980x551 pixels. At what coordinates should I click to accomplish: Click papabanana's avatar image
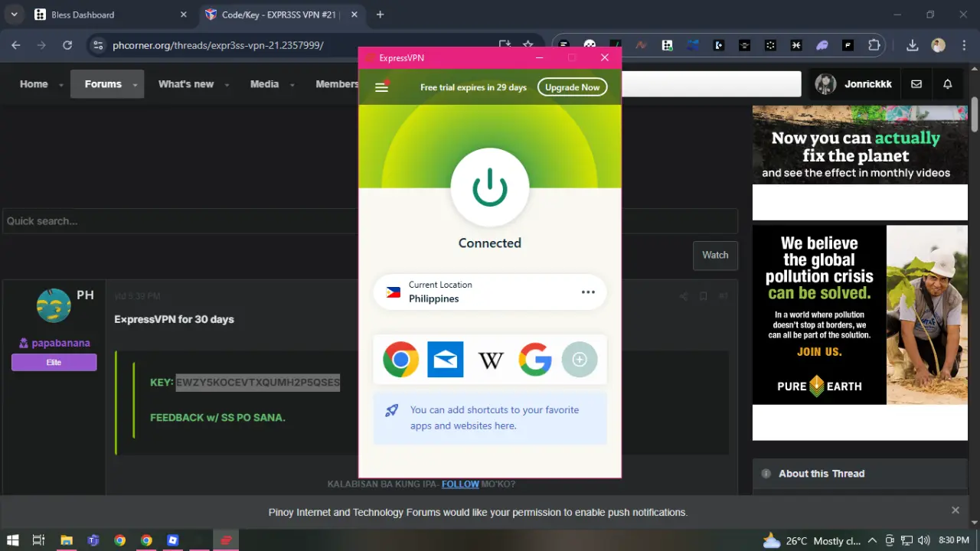tap(54, 306)
